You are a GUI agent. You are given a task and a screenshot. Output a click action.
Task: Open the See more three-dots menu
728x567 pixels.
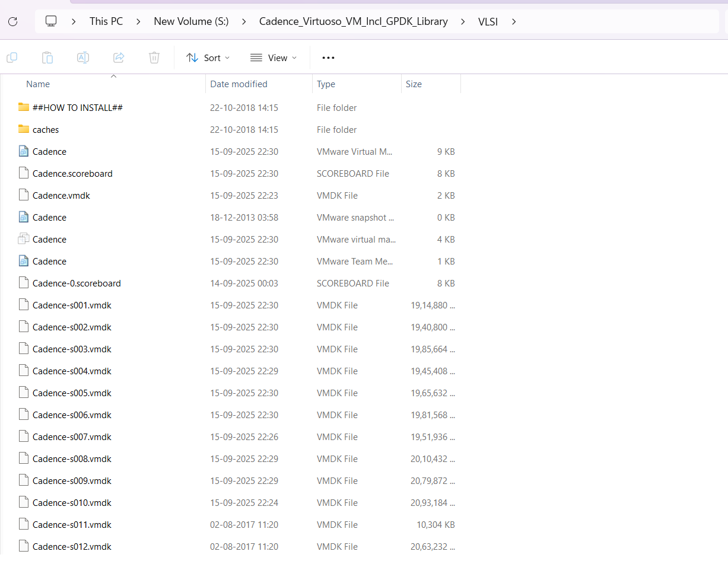(328, 58)
